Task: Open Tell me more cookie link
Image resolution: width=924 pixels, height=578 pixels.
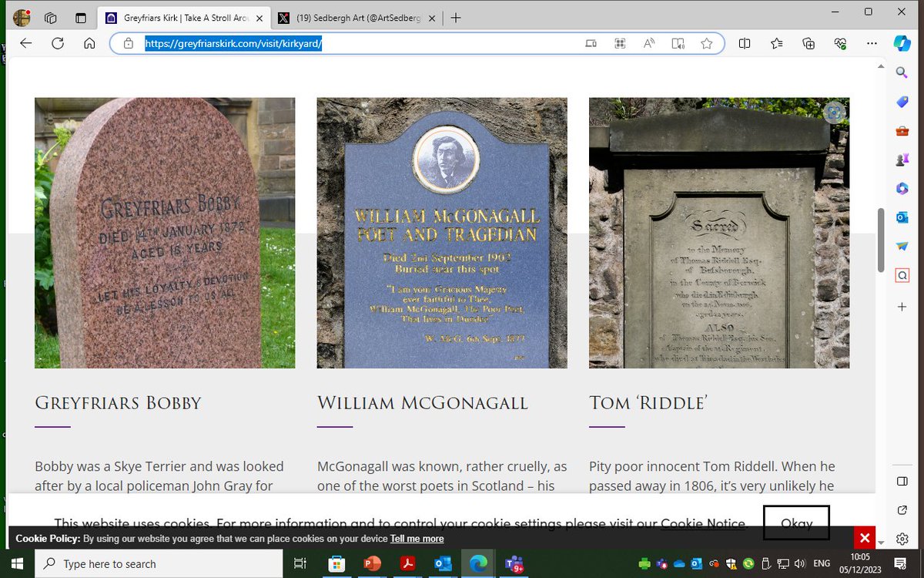Action: [417, 539]
